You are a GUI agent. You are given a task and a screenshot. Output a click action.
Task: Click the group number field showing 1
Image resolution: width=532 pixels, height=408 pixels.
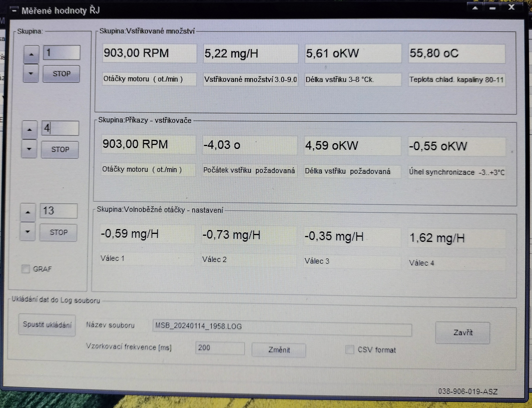pyautogui.click(x=62, y=53)
